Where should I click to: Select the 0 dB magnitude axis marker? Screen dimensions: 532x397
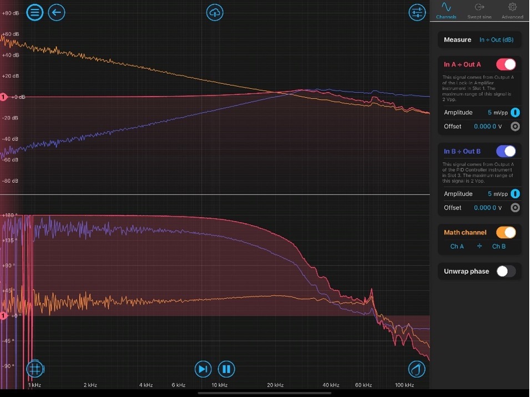[4, 97]
